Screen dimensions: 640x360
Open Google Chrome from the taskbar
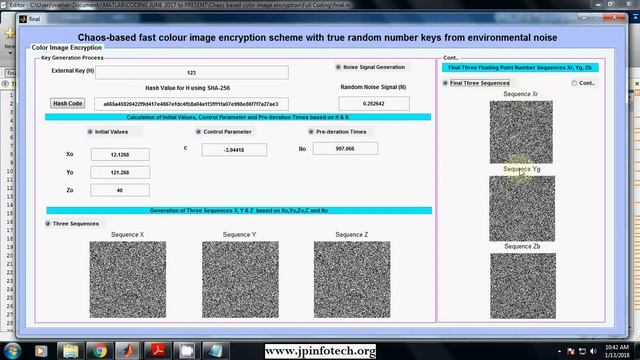(99, 351)
